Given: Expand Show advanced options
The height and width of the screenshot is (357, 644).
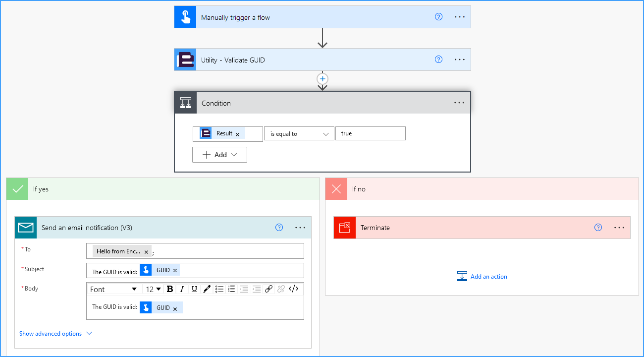Looking at the screenshot, I should pos(55,334).
